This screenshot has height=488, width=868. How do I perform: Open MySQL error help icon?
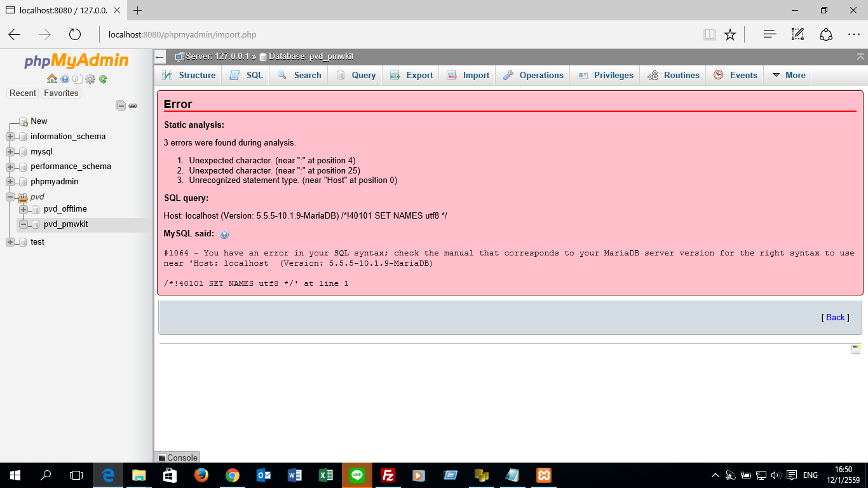click(224, 234)
